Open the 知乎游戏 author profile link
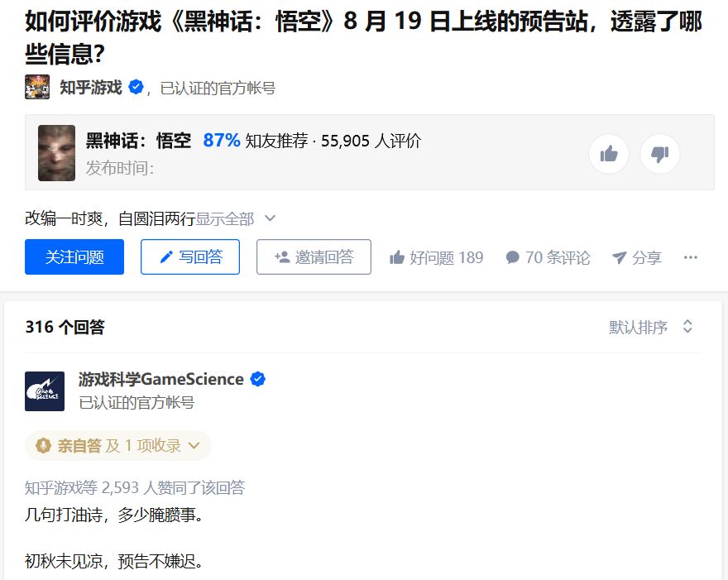This screenshot has height=580, width=728. pyautogui.click(x=91, y=88)
